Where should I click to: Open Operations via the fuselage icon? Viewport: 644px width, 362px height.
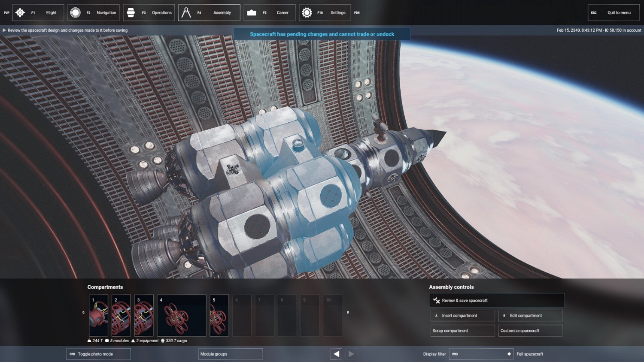point(131,12)
